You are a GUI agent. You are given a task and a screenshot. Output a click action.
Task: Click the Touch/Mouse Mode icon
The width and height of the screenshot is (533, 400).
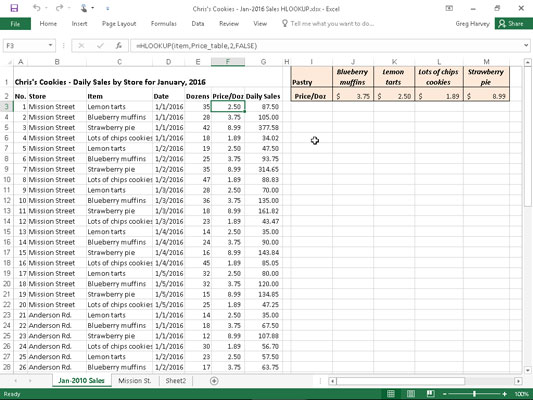point(84,8)
